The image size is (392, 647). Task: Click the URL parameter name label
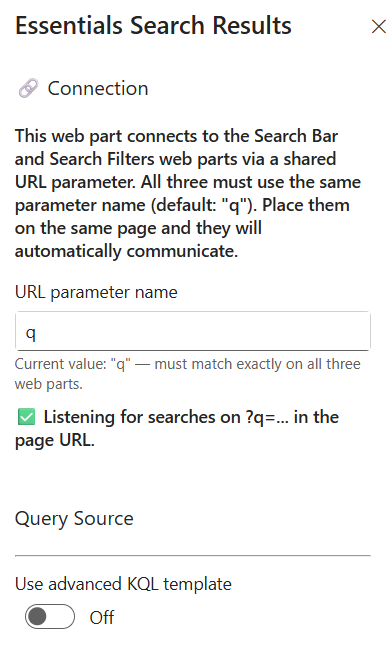pos(96,292)
